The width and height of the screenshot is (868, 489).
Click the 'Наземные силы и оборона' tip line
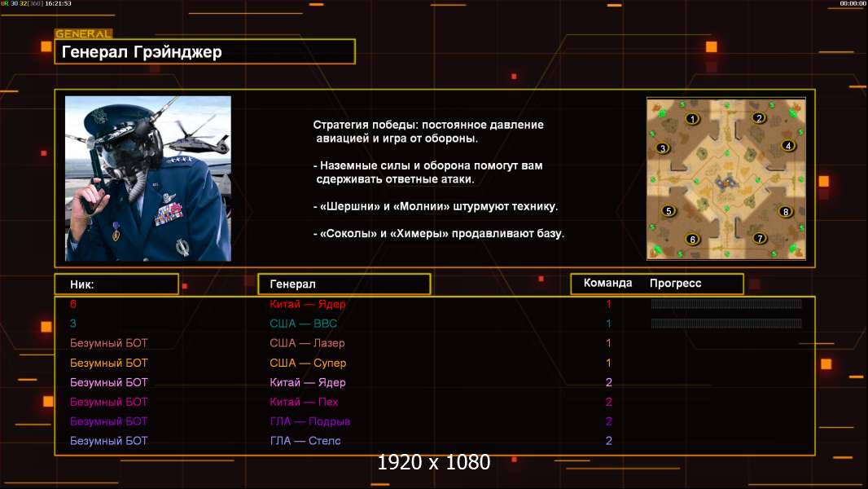coord(428,172)
